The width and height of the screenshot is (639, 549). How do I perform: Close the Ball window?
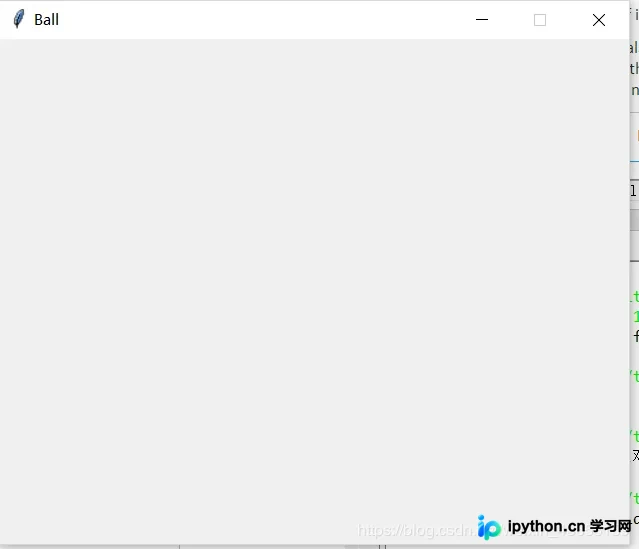[x=599, y=20]
